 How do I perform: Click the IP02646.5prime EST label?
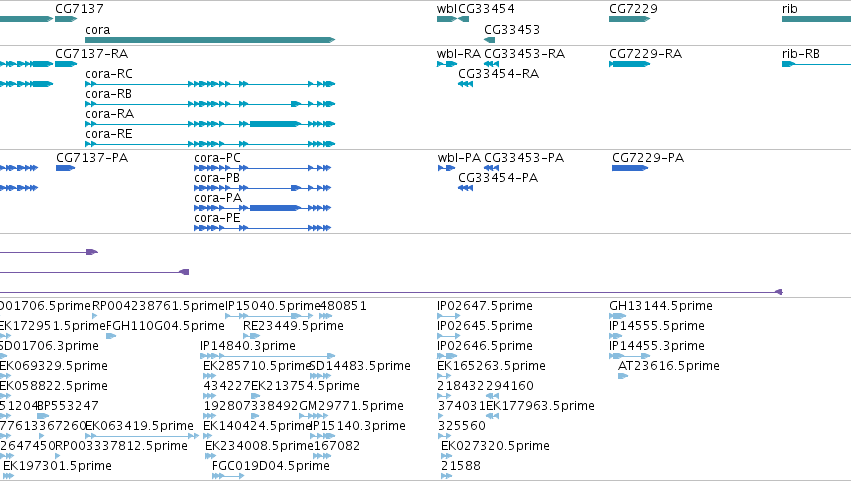click(485, 346)
